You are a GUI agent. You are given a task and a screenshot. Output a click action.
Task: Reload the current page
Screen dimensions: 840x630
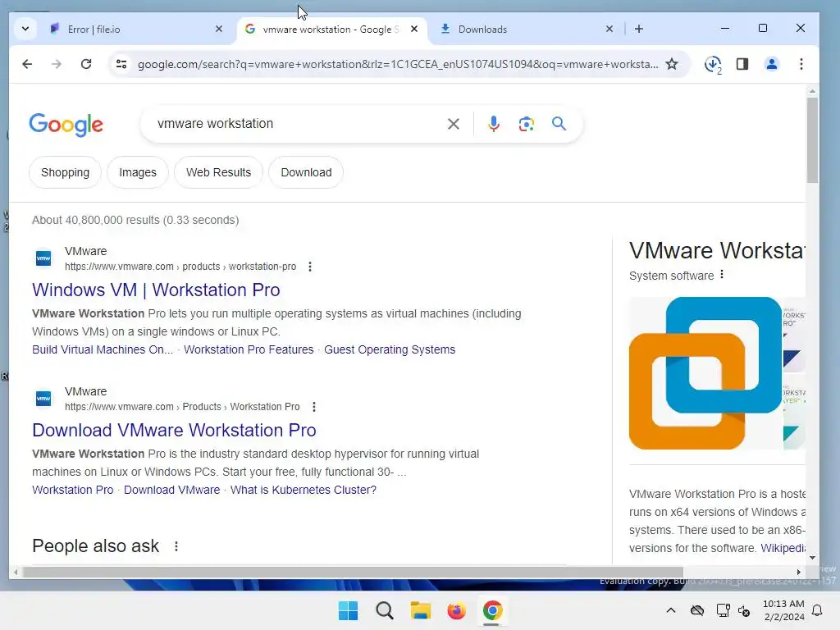click(85, 64)
